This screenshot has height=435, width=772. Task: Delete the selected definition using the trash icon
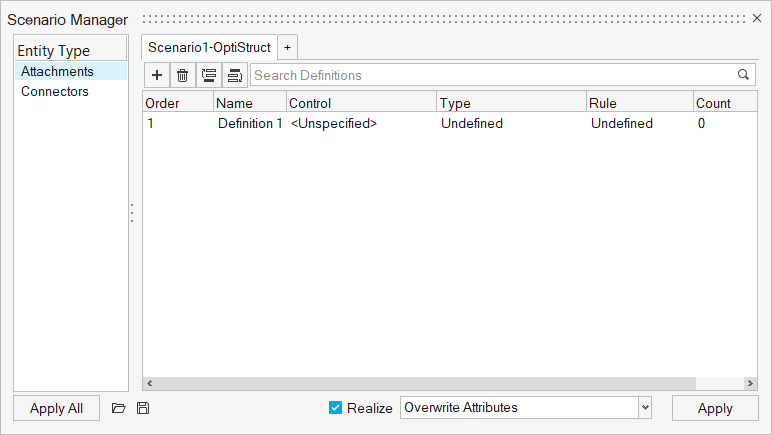pyautogui.click(x=183, y=75)
